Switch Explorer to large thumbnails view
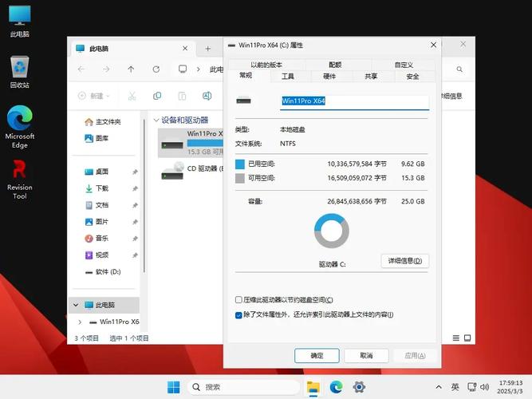This screenshot has height=399, width=532. click(467, 338)
